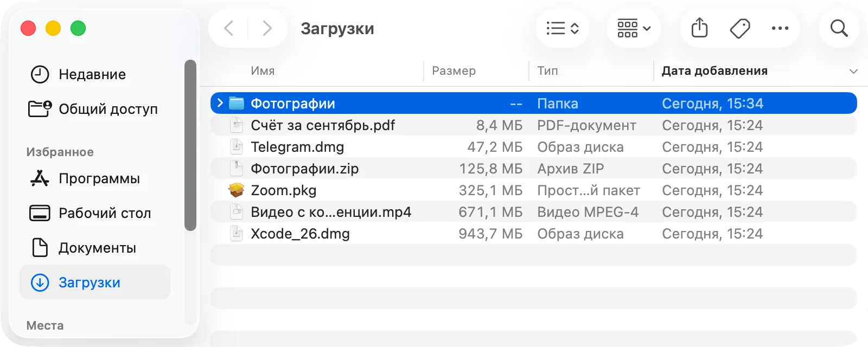Sort by the Имя column header
The width and height of the screenshot is (868, 347).
[263, 70]
